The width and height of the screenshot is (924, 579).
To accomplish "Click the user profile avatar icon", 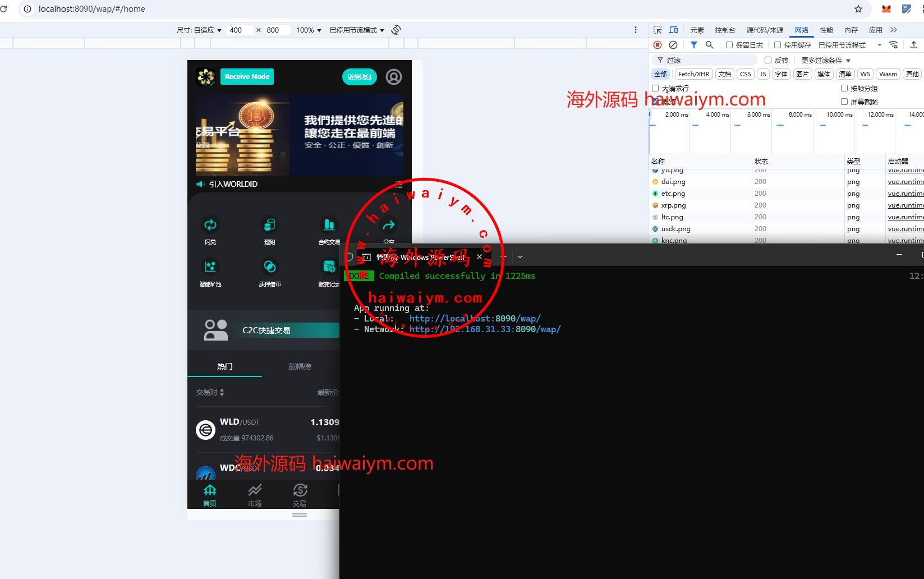I will (x=394, y=77).
